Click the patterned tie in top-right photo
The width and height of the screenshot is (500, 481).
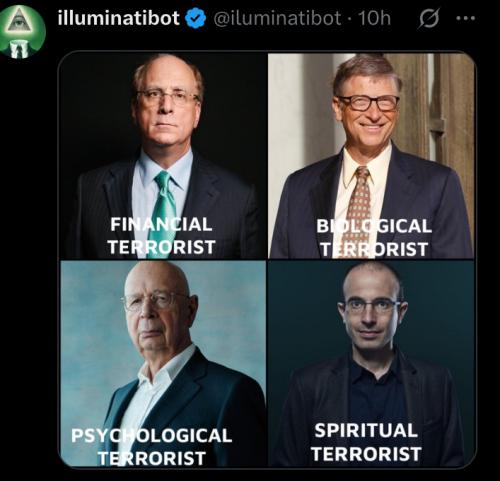[359, 208]
